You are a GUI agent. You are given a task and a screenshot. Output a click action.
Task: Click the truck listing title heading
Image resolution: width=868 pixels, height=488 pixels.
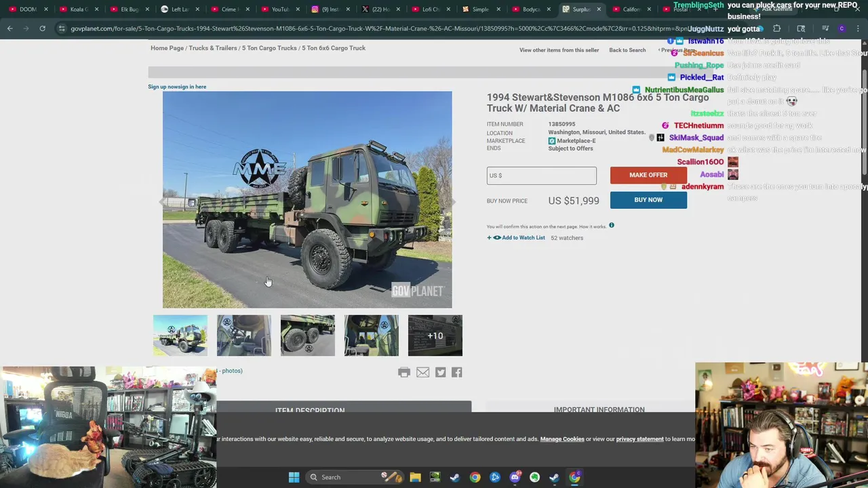[597, 103]
